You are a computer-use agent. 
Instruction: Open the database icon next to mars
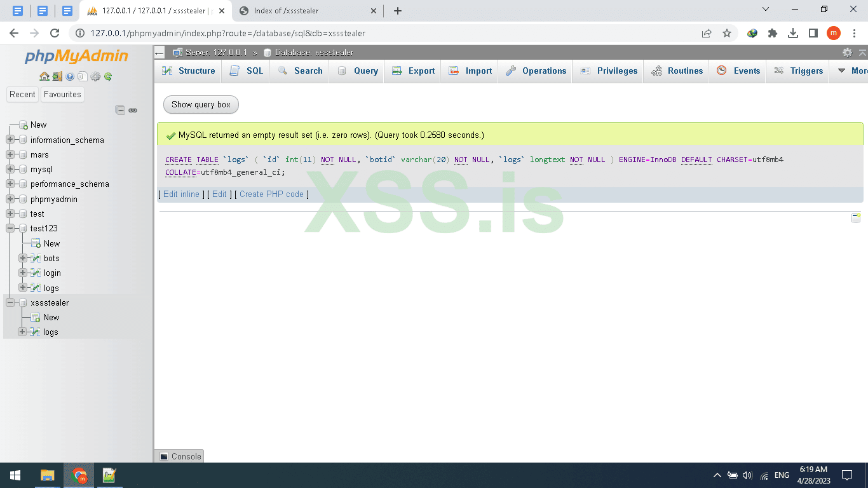click(x=23, y=155)
